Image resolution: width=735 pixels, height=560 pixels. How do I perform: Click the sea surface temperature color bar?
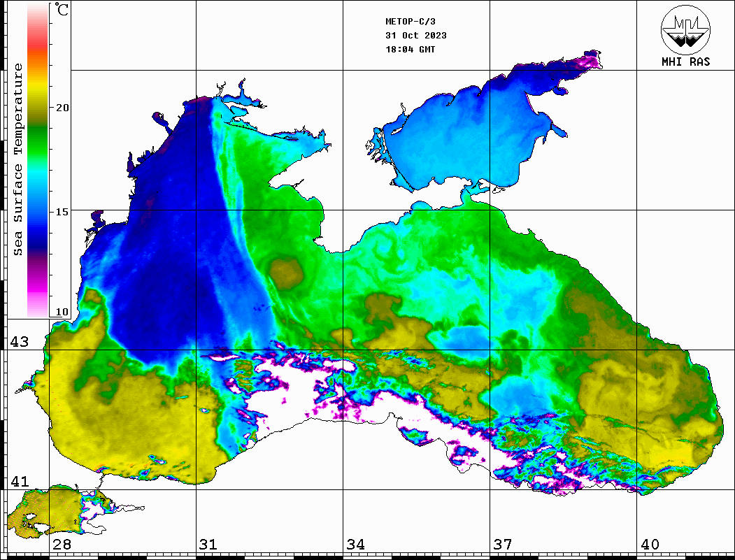(x=38, y=160)
